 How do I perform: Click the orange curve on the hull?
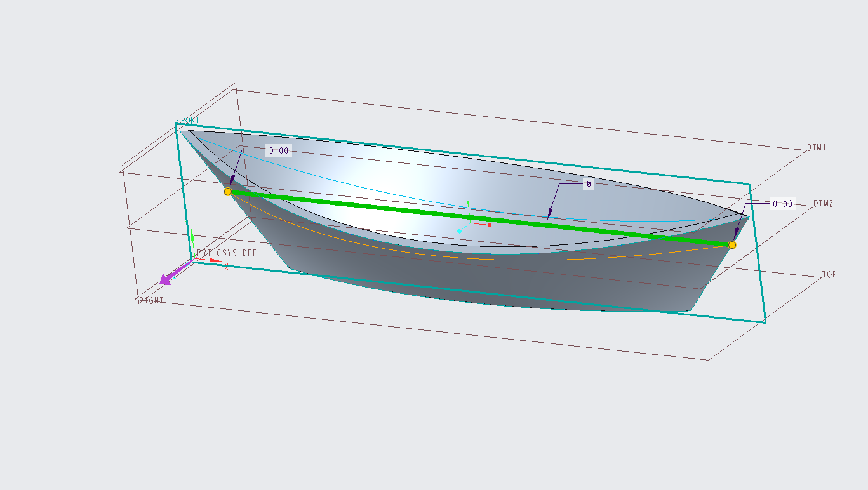pos(495,257)
